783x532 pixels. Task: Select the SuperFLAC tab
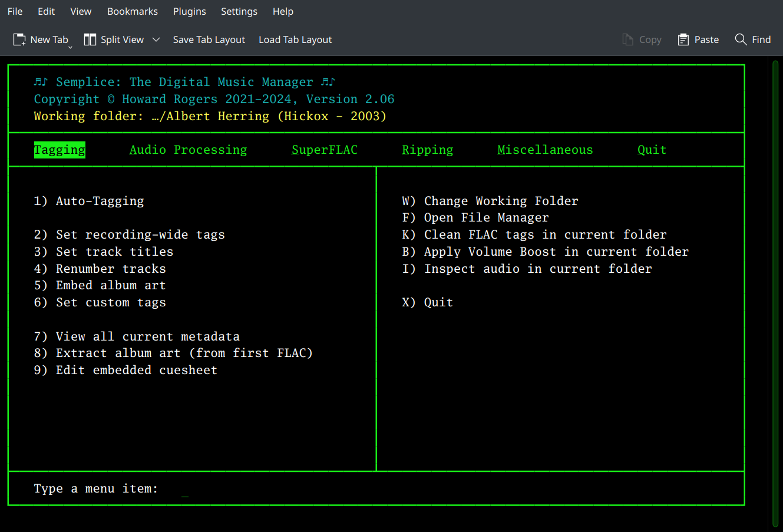[325, 150]
